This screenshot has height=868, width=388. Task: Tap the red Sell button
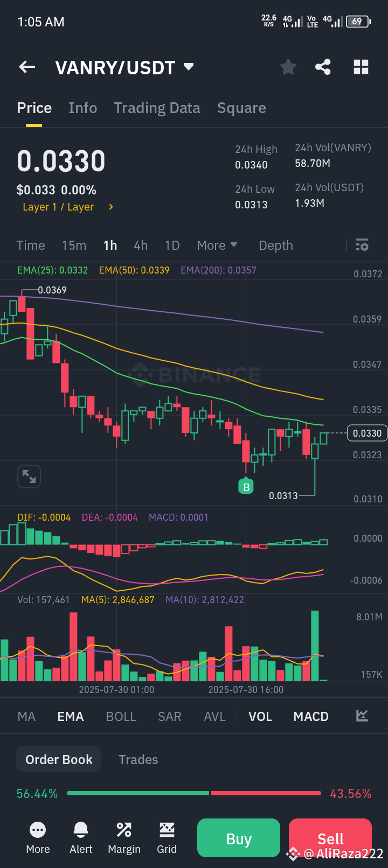(x=330, y=838)
